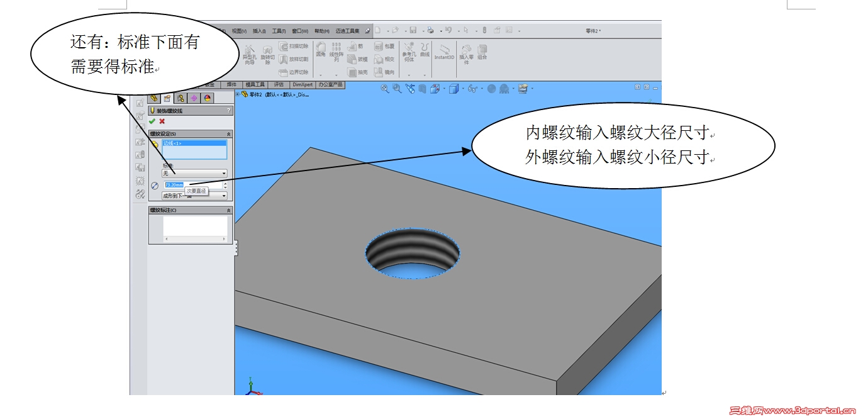Viewport: 868px width, 419px height.
Task: Click the 组合 combine tool
Action: click(482, 52)
